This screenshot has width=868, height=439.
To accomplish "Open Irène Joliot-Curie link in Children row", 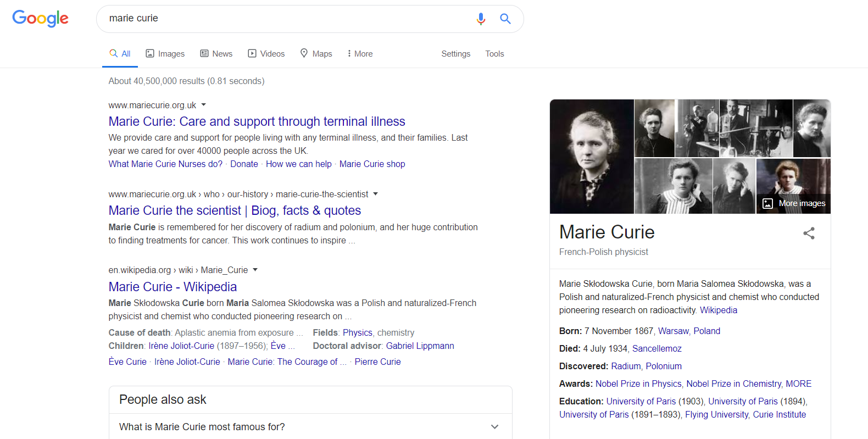I will (x=181, y=346).
